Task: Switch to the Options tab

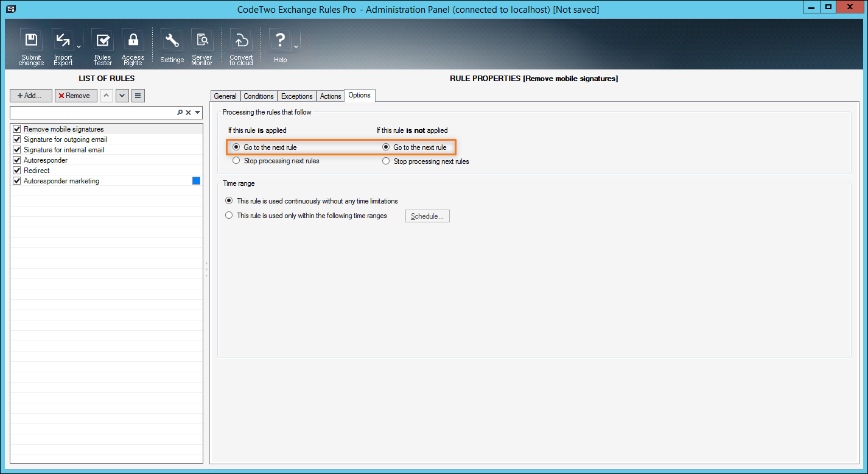Action: tap(359, 95)
